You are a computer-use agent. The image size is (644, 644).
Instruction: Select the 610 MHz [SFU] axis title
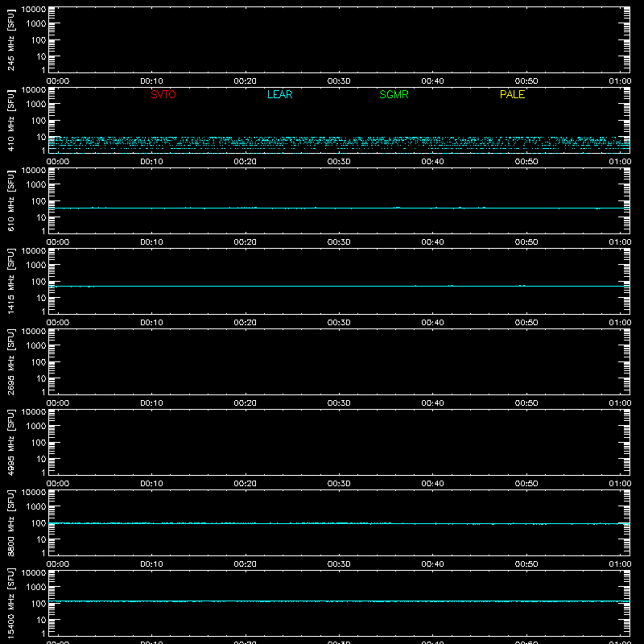(11, 200)
